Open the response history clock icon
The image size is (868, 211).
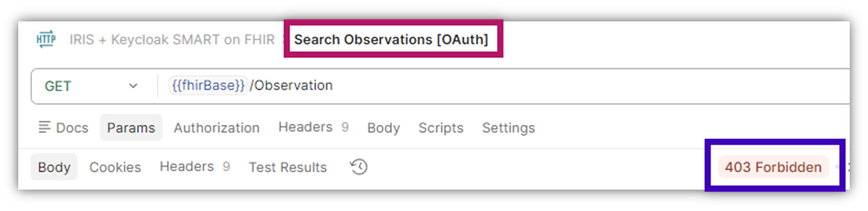coord(358,167)
